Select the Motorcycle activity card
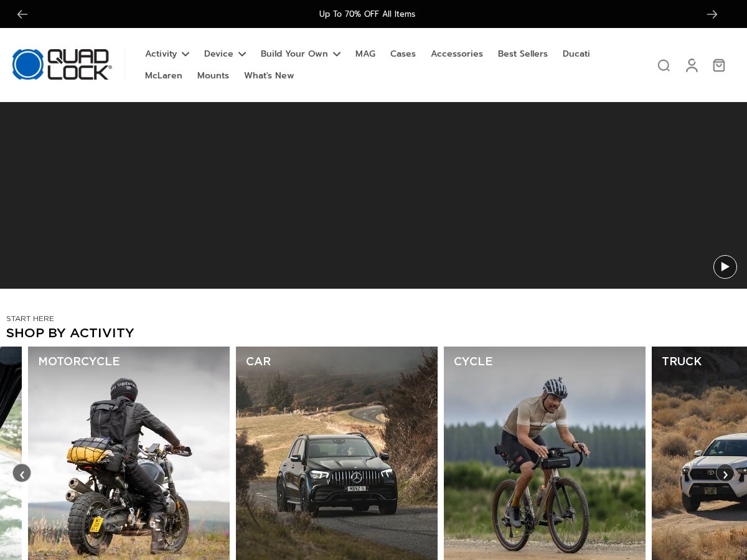The image size is (747, 560). pyautogui.click(x=129, y=453)
